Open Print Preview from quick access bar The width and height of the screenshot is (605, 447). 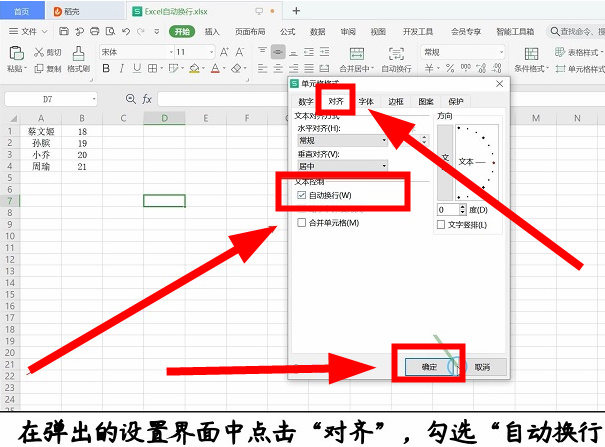(x=110, y=31)
